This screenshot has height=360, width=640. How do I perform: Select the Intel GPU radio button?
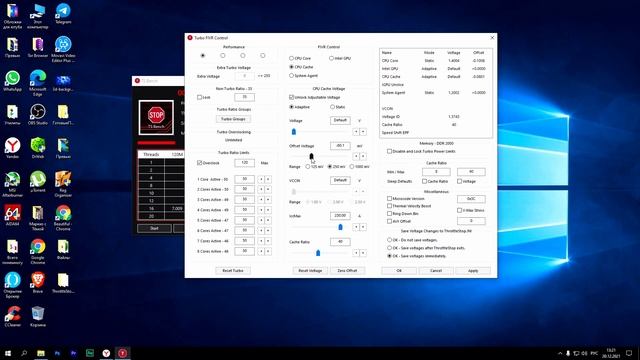click(340, 58)
